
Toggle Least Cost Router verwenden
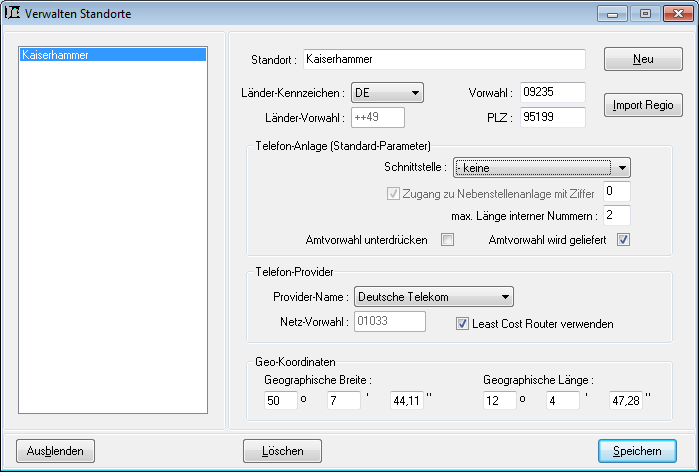pos(463,323)
